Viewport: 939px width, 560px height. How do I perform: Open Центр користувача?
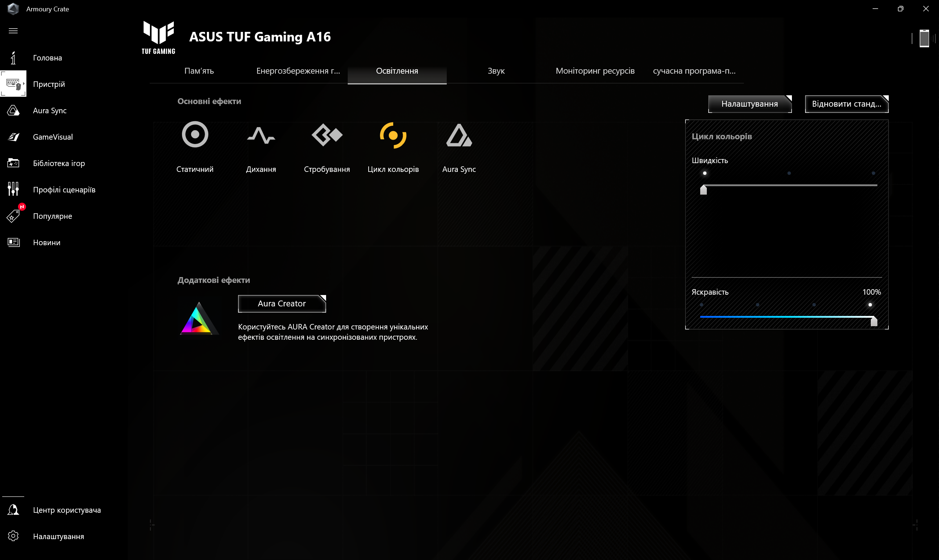67,509
